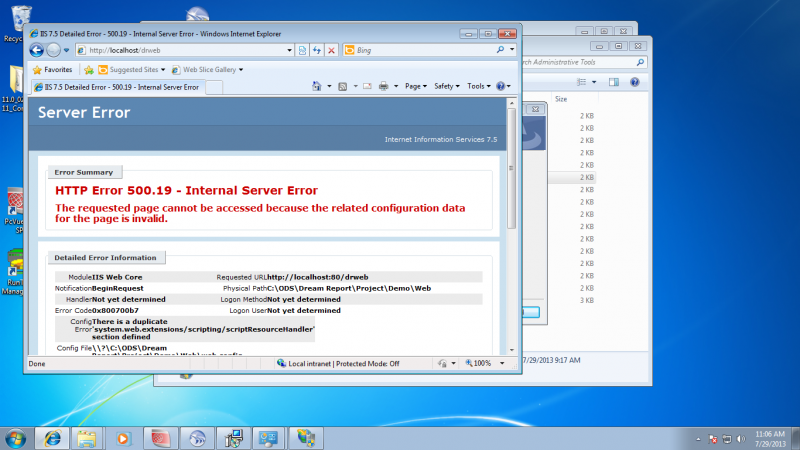Open the Page menu
Screen dimensions: 800x450
tap(416, 86)
